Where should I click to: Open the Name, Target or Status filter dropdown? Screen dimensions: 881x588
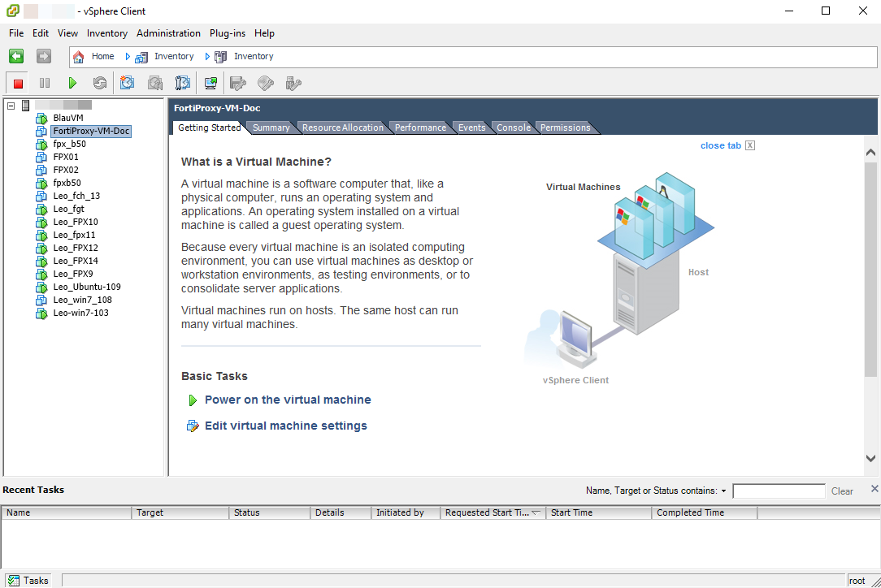pyautogui.click(x=723, y=491)
